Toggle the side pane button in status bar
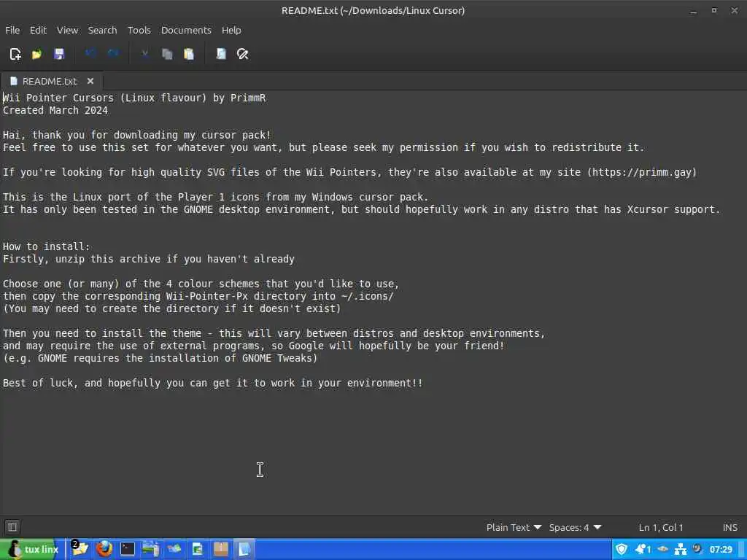 coord(12,527)
